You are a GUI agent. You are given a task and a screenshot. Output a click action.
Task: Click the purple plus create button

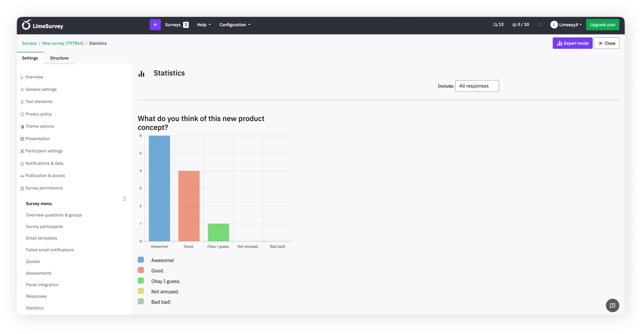pyautogui.click(x=155, y=25)
